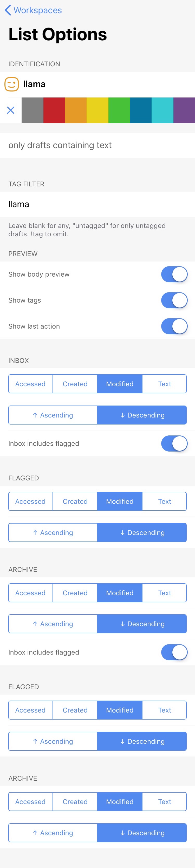Image resolution: width=195 pixels, height=868 pixels.
Task: Pick the cyan color swatch
Action: pyautogui.click(x=162, y=110)
